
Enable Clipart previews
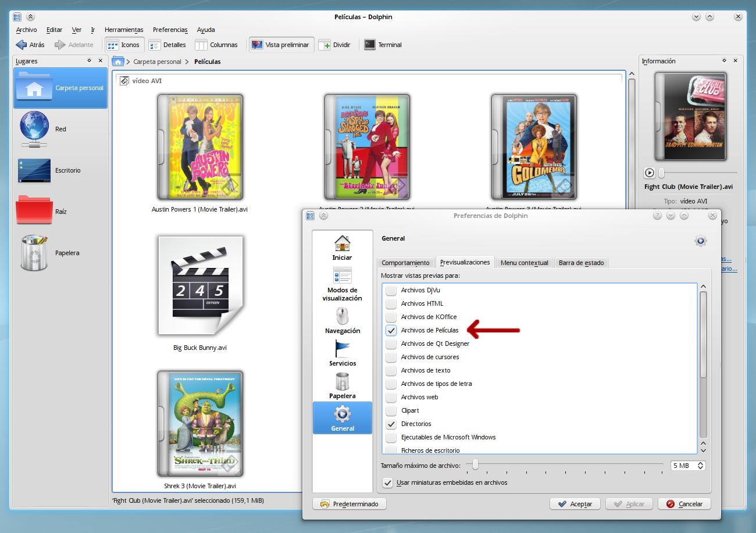[x=391, y=410]
